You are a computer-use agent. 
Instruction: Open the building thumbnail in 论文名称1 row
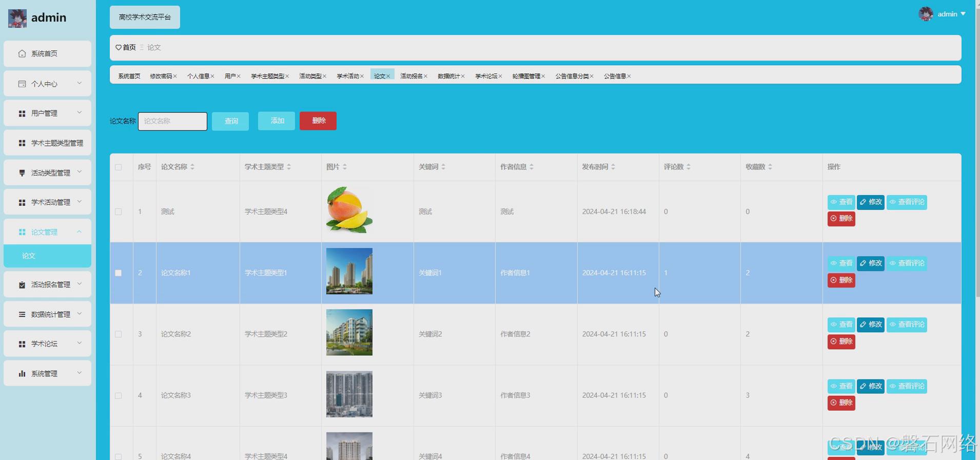click(x=349, y=271)
